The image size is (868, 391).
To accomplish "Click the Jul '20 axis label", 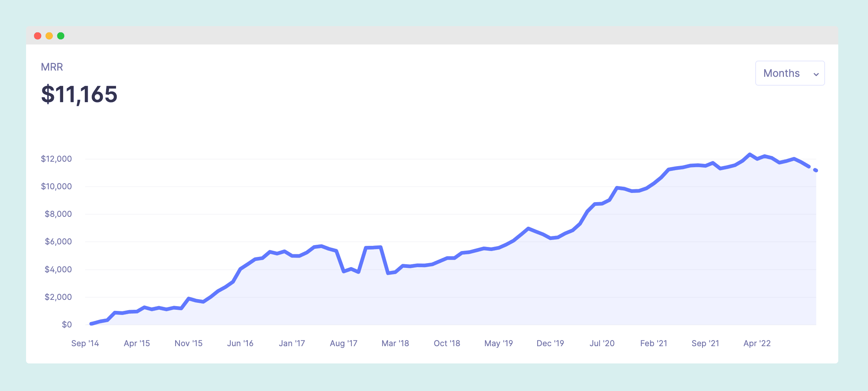I will (x=602, y=343).
